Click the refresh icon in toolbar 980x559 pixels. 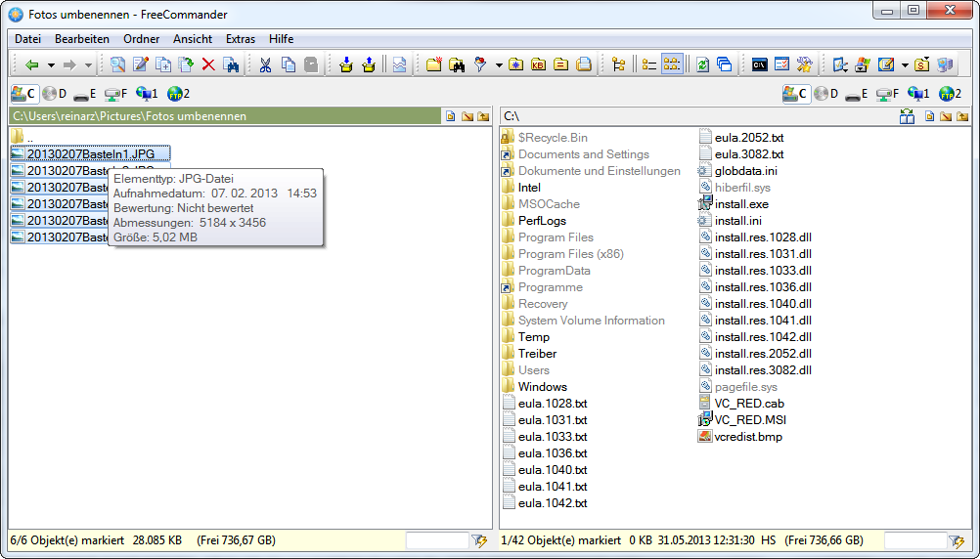click(702, 65)
